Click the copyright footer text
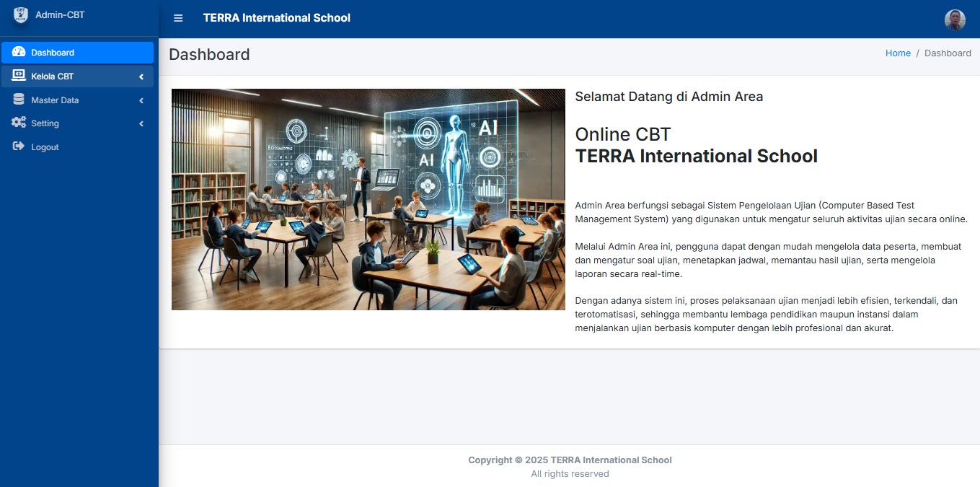 pyautogui.click(x=570, y=460)
